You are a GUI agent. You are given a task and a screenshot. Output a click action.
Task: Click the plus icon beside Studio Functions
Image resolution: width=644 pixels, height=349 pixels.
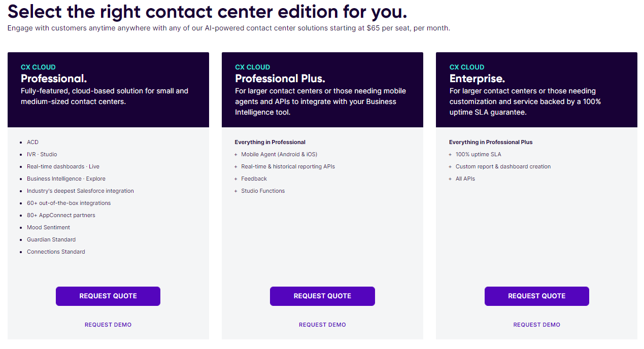pyautogui.click(x=236, y=191)
